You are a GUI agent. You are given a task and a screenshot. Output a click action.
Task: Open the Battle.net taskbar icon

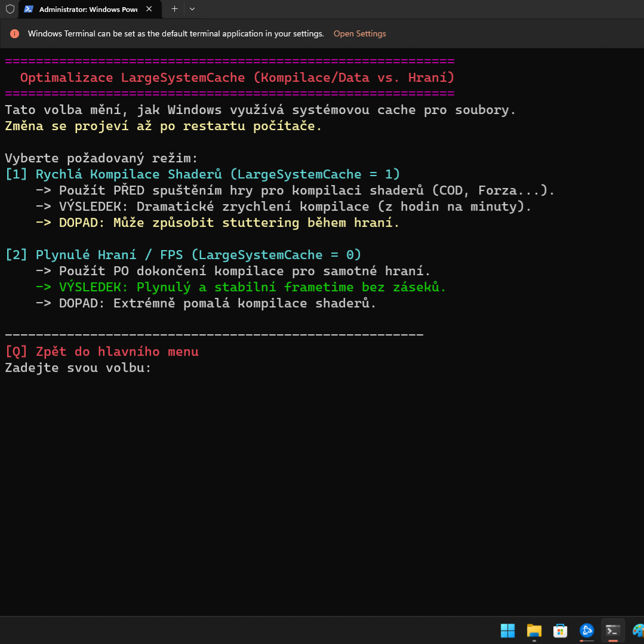pos(586,630)
